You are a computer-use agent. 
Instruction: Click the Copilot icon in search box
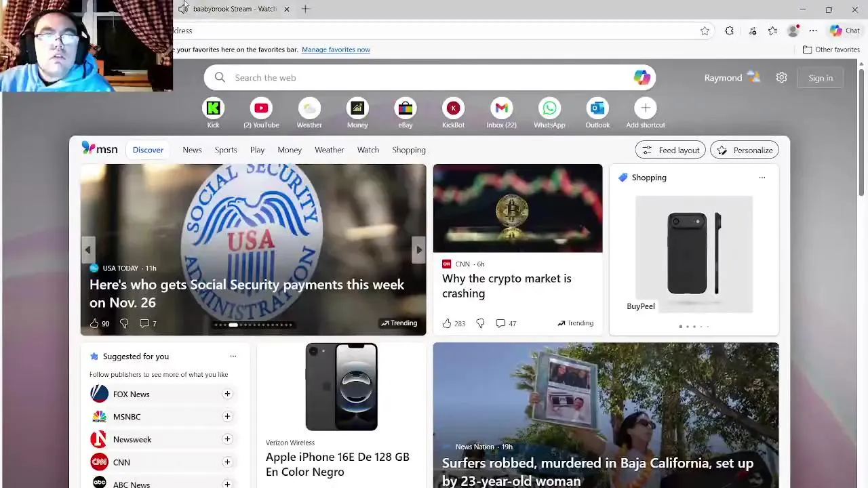point(642,77)
